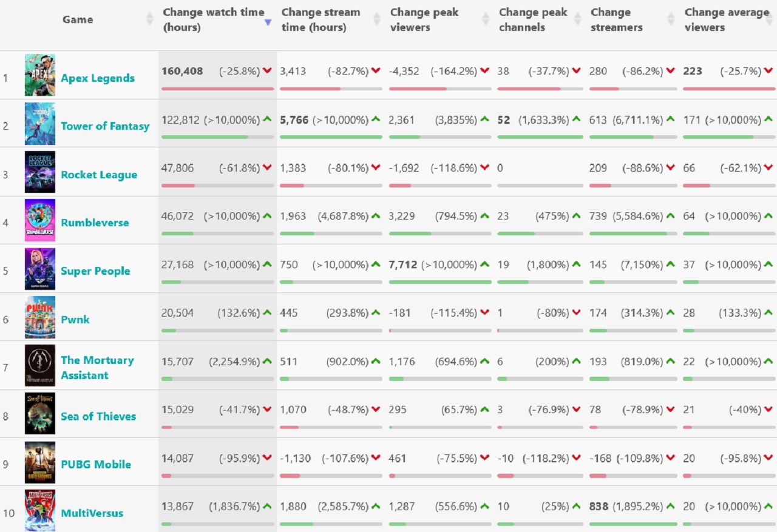
Task: Click Rumbleverse average viewers up arrow
Action: pyautogui.click(x=769, y=216)
